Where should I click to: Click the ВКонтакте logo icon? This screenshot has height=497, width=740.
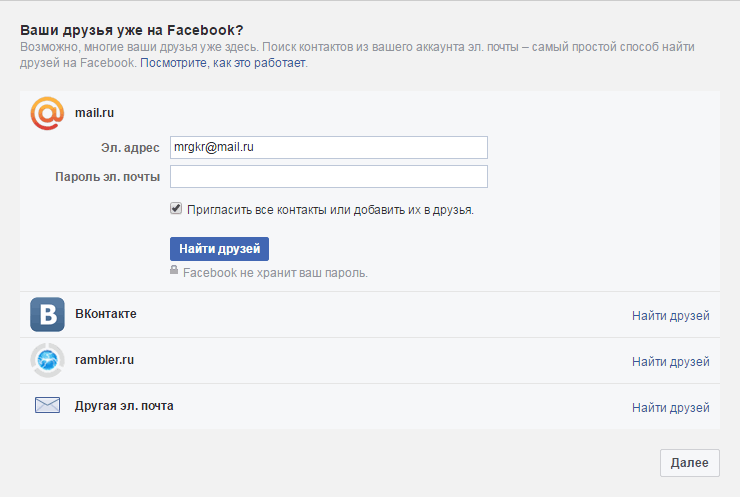pyautogui.click(x=47, y=314)
